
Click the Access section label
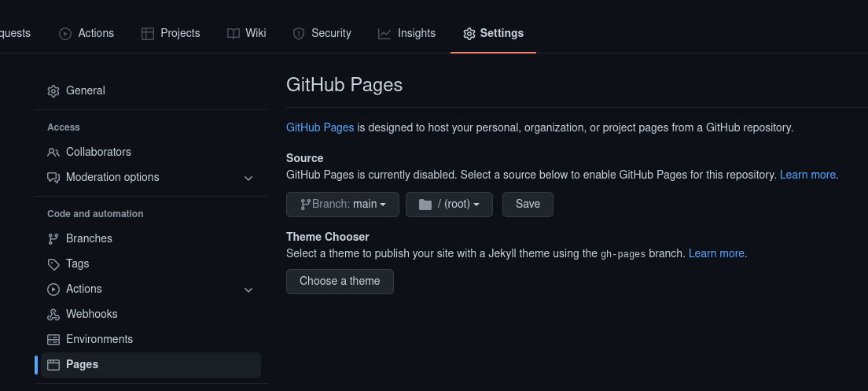(64, 127)
